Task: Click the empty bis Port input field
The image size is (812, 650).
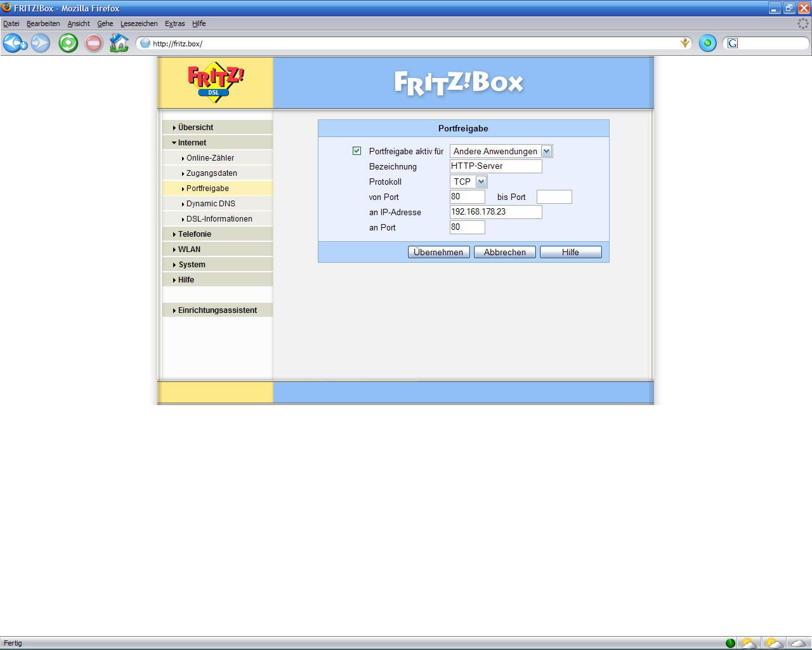Action: (x=554, y=197)
